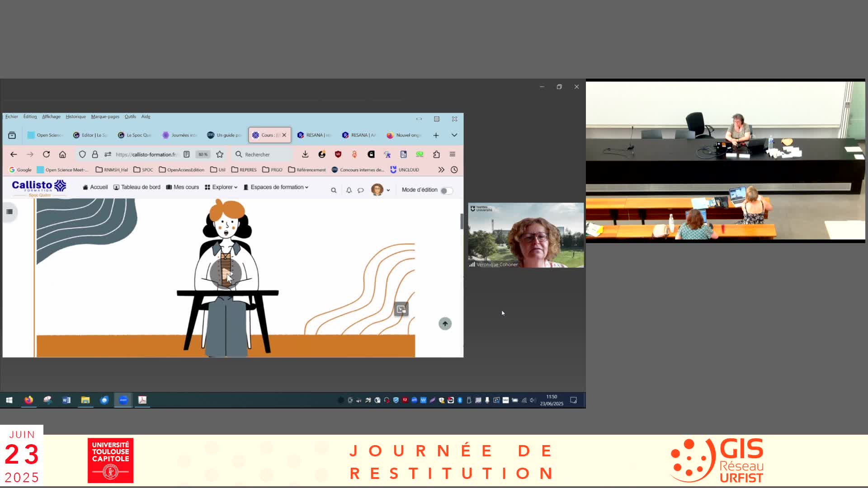Screen dimensions: 868x488
Task: Open the course index drawer icon
Action: click(9, 211)
